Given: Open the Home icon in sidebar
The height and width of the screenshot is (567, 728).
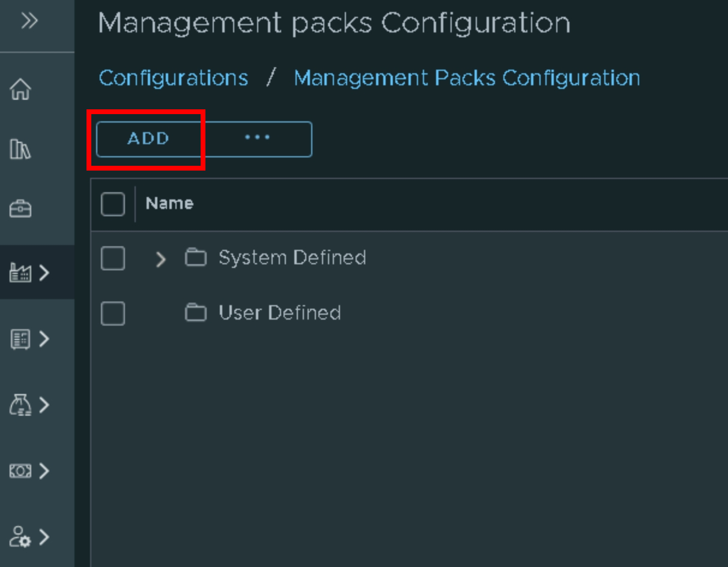Looking at the screenshot, I should pos(20,89).
